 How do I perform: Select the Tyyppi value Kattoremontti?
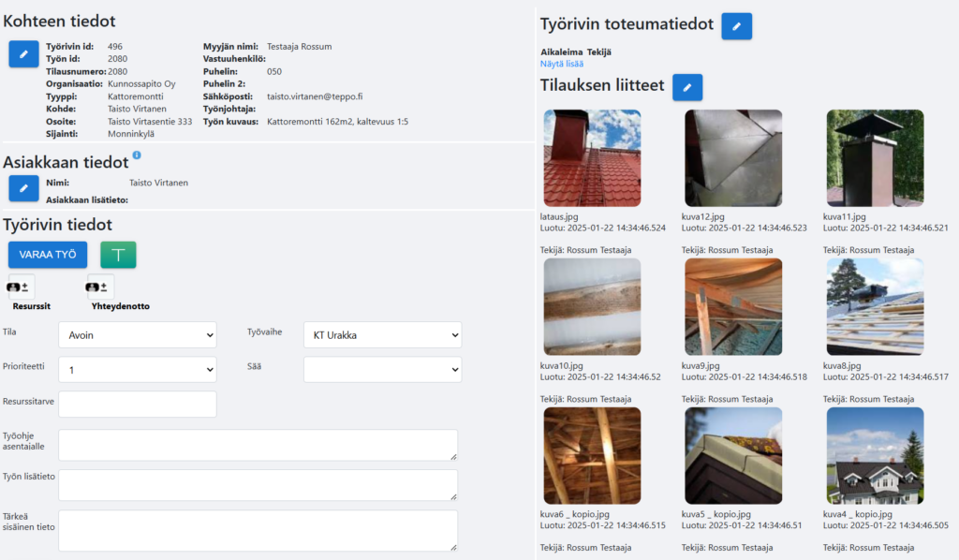(136, 96)
